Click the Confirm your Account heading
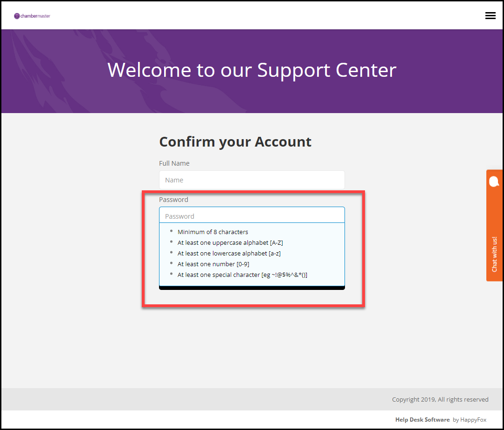Screen dimensions: 504x430 point(235,142)
